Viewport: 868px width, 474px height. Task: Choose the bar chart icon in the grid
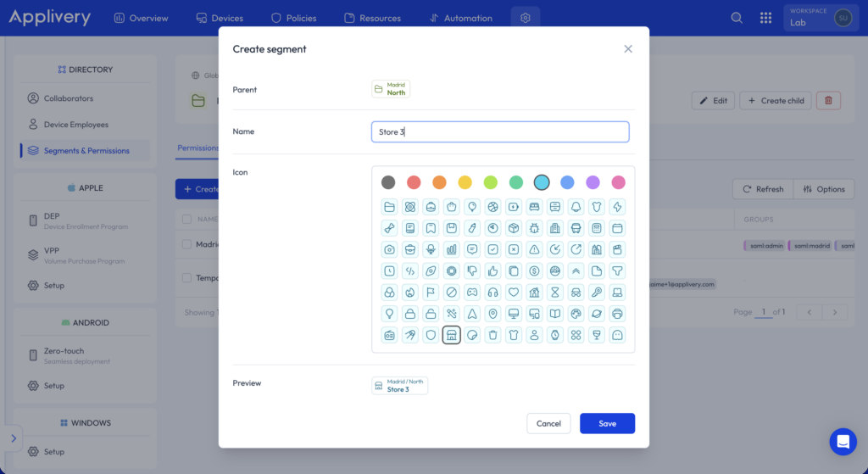[451, 250]
